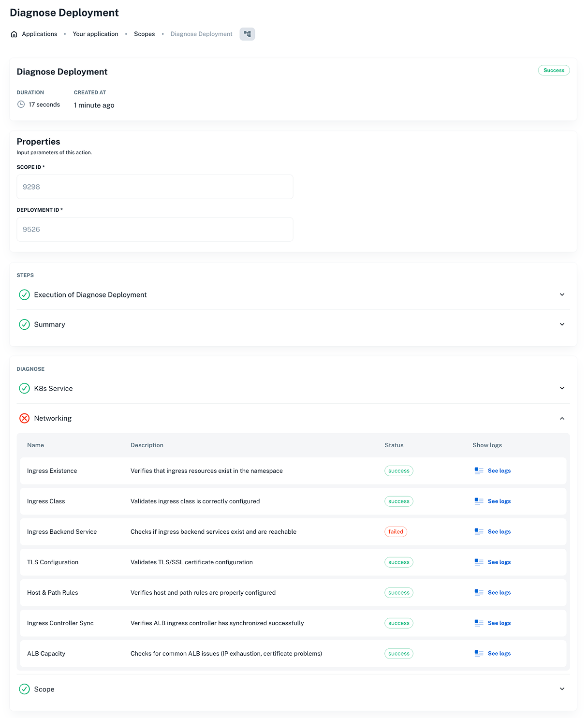Click the red failed icon beside Networking
The image size is (588, 718).
[x=24, y=418]
